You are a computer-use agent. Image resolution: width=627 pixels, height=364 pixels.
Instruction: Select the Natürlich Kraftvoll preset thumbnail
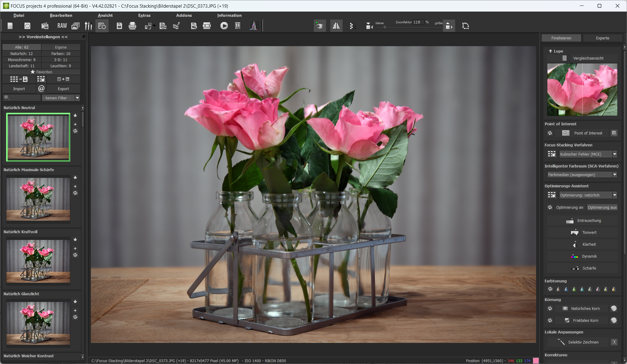click(x=38, y=261)
